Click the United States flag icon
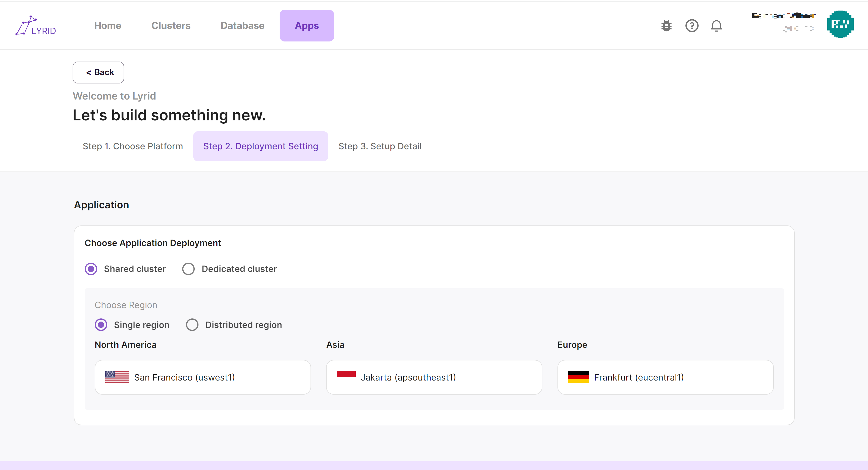 tap(117, 377)
